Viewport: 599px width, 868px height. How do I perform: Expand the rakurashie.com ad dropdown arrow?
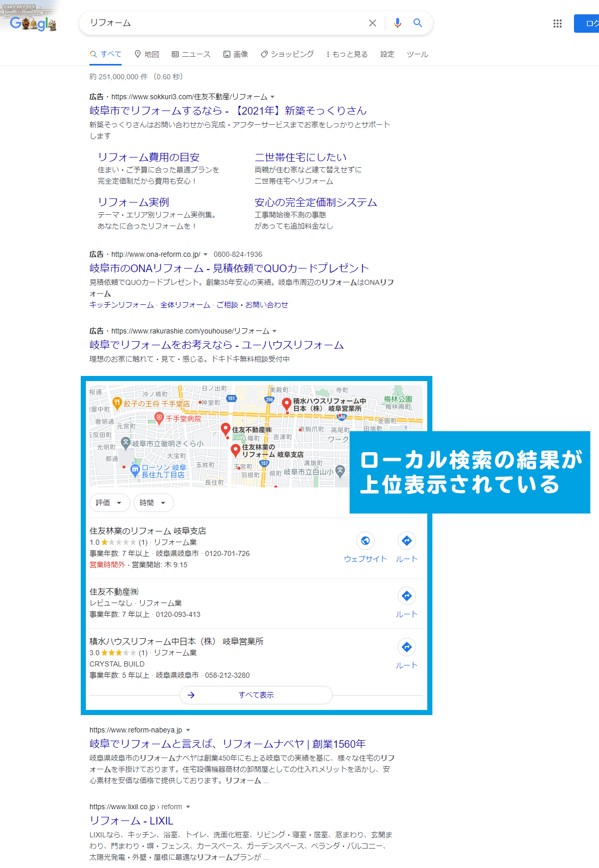[x=274, y=331]
